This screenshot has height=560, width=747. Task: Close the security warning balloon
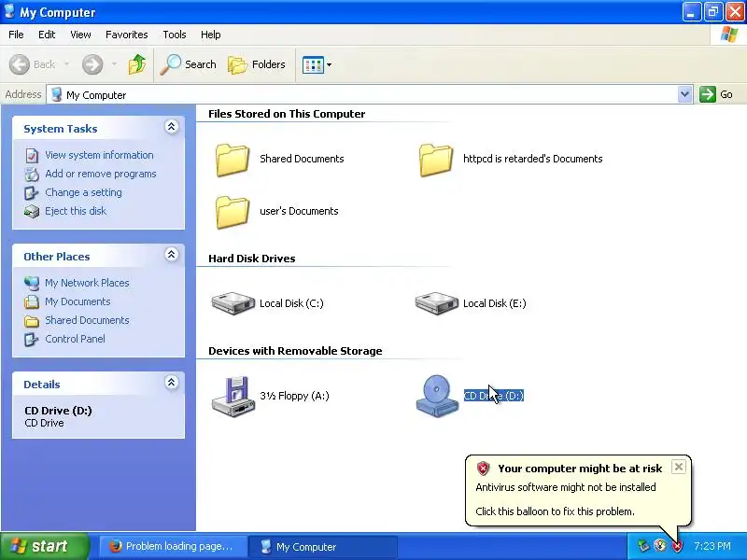point(679,467)
